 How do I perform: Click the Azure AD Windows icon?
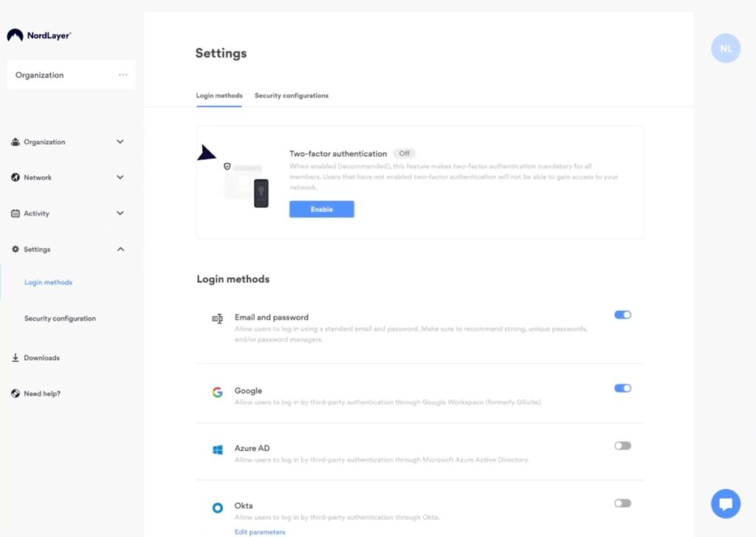[x=218, y=450]
